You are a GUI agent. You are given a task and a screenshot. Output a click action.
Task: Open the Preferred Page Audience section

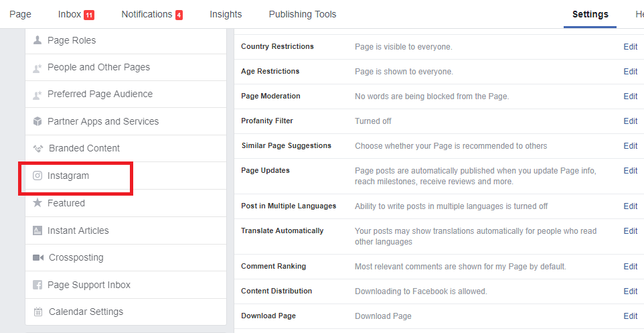(126, 94)
